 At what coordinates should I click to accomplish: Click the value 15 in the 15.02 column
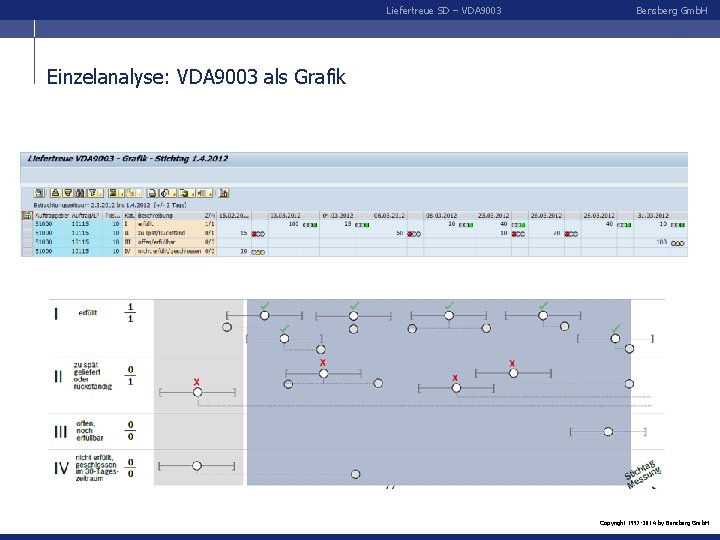(244, 233)
